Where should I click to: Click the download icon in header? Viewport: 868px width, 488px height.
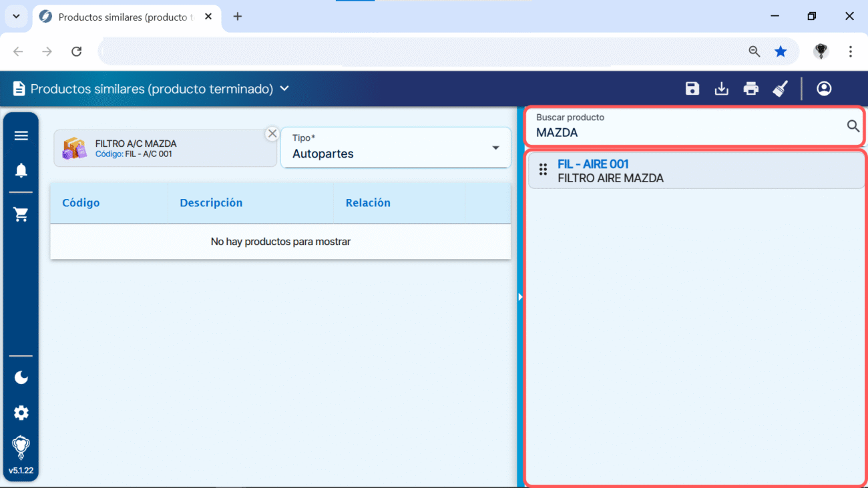coord(722,89)
